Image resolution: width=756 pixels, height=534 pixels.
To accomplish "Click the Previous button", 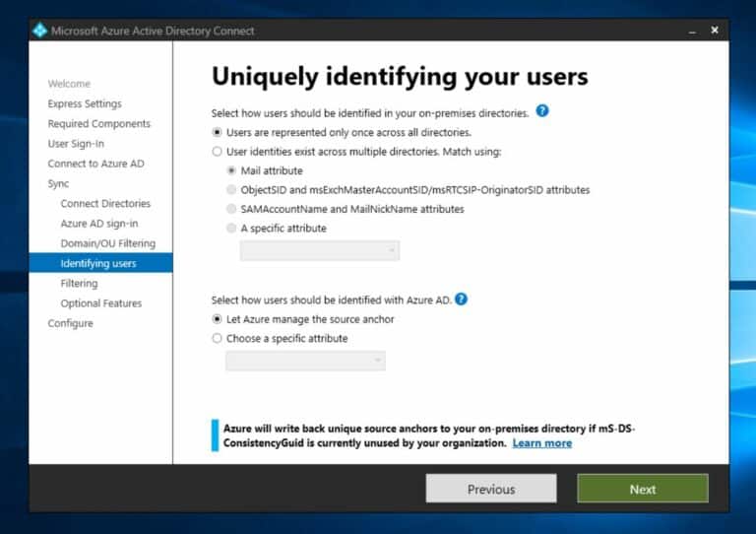I will (491, 488).
